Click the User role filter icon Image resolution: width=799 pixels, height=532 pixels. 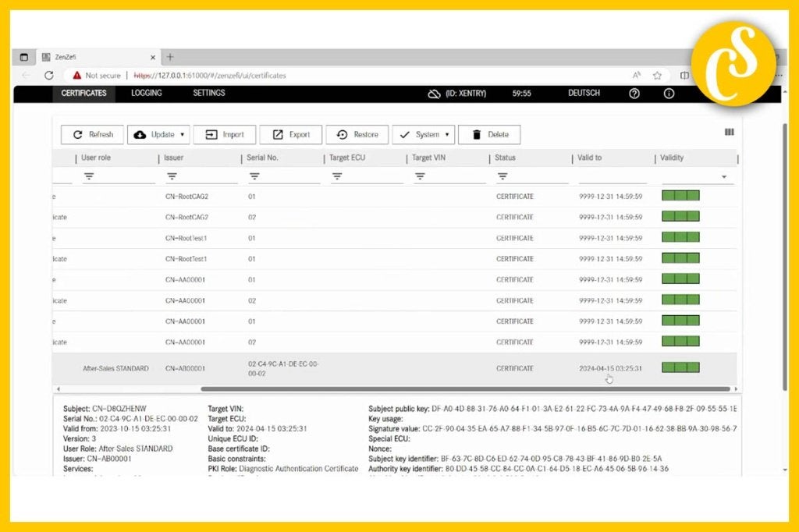click(x=89, y=176)
